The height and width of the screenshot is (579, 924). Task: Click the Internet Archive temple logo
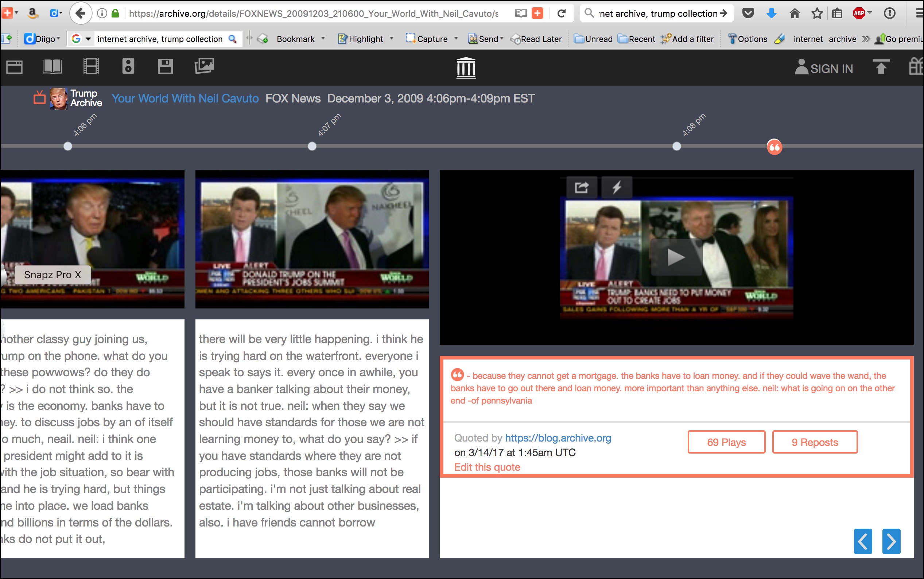[x=466, y=68]
